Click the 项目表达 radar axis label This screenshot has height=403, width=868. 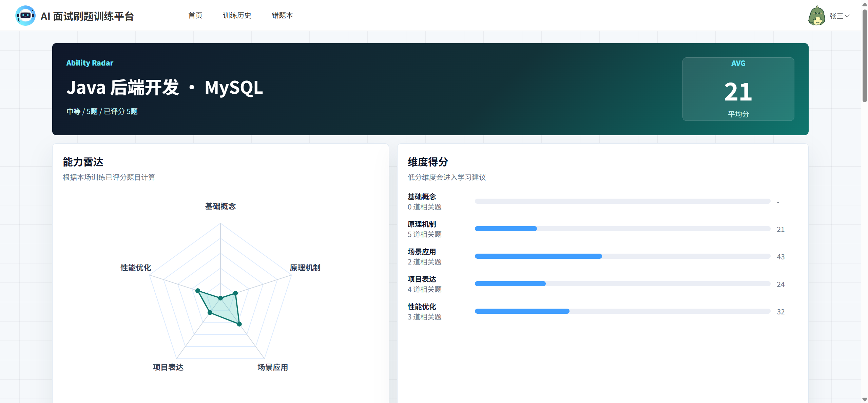pos(168,367)
